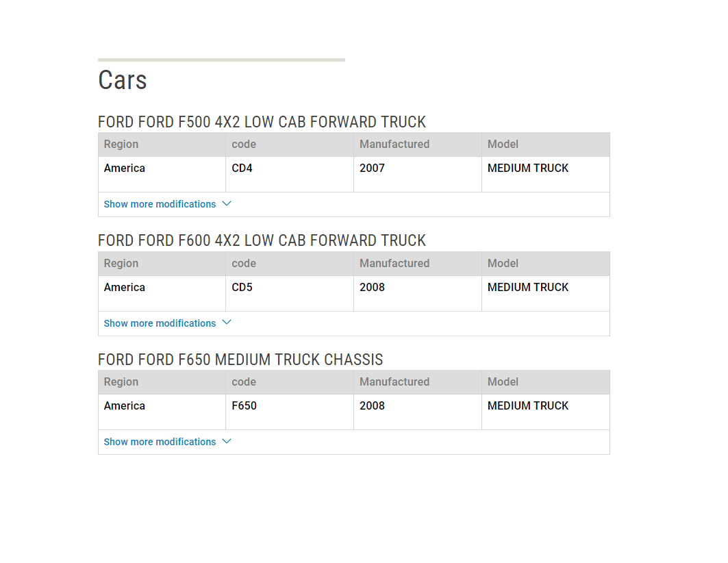Click the 2007 Manufactured value for F500

(x=372, y=168)
